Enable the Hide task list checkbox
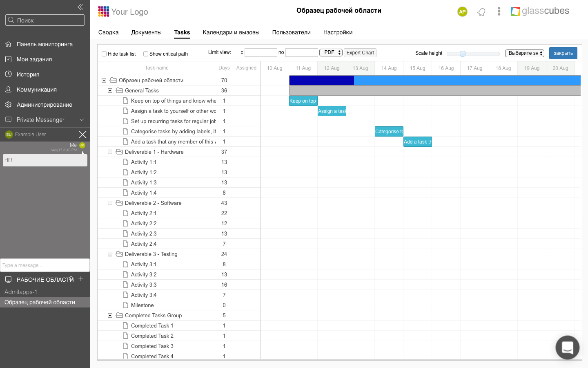Image resolution: width=588 pixels, height=368 pixels. click(x=104, y=54)
